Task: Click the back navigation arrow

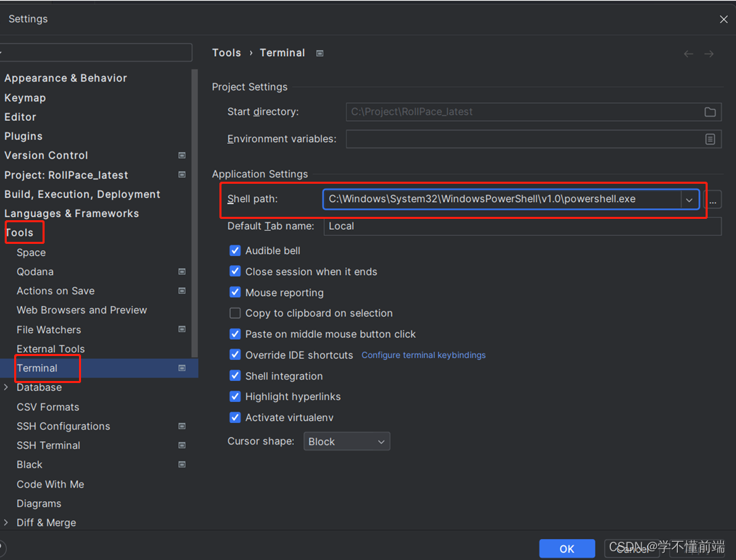Action: point(688,53)
